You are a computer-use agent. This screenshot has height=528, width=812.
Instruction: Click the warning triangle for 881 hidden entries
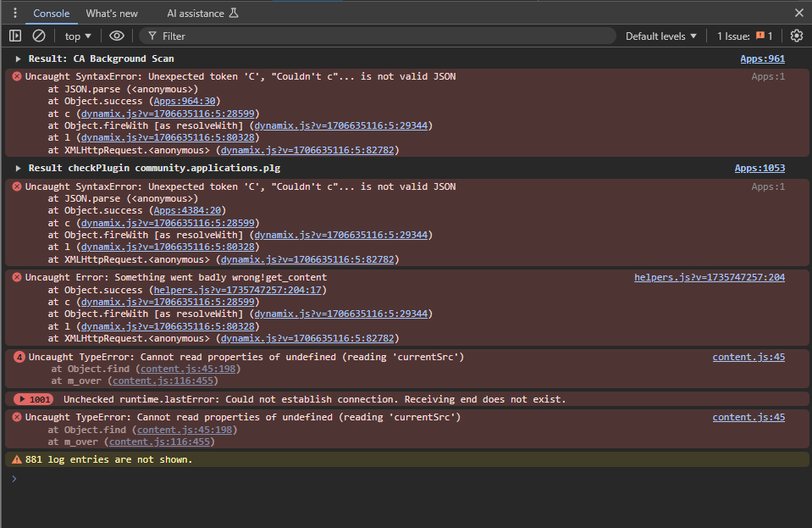(17, 459)
